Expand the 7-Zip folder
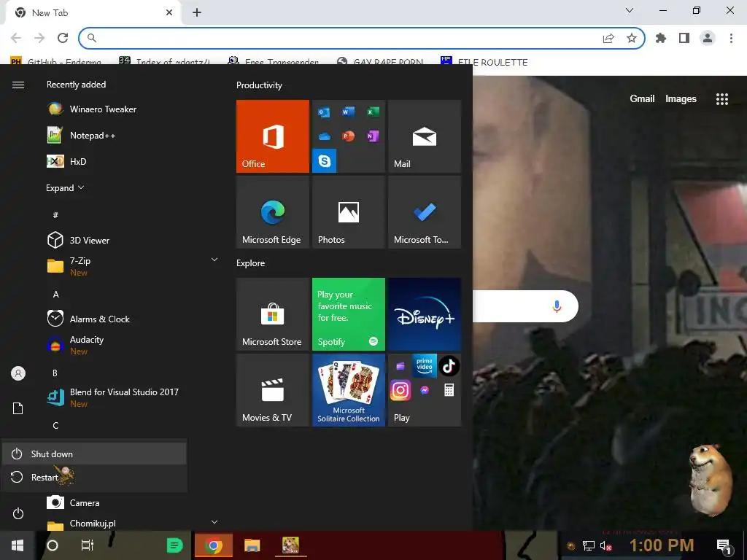 (x=214, y=260)
